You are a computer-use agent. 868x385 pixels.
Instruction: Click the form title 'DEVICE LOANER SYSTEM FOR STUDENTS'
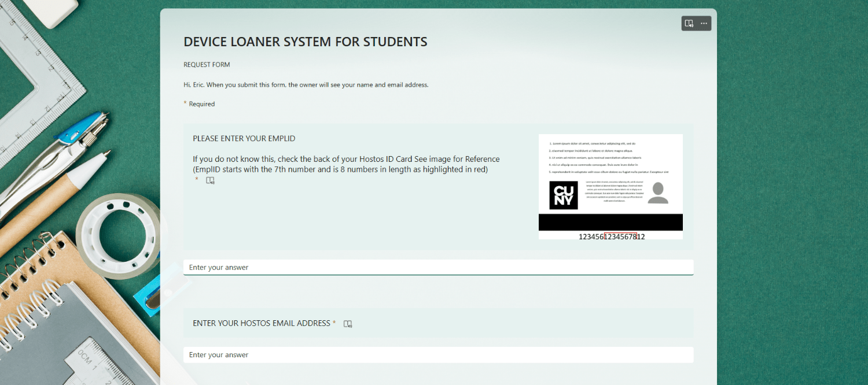tap(306, 42)
